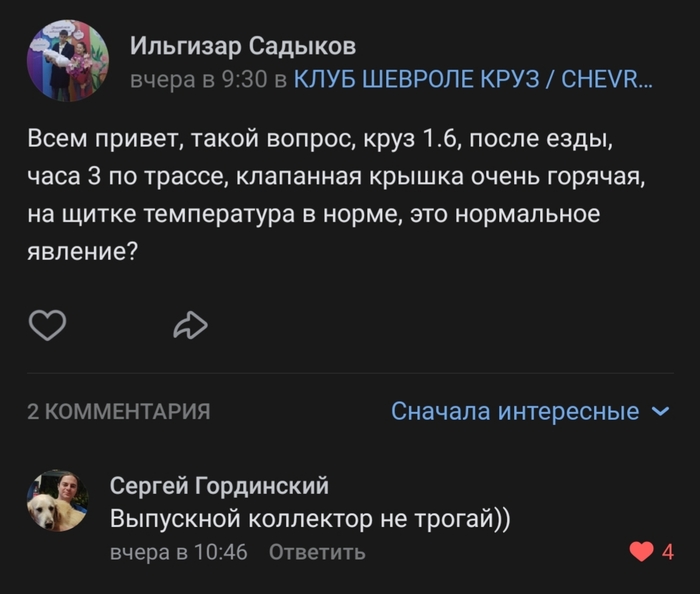Click the post line на щитке температура в норме
The image size is (700, 594).
tap(313, 215)
